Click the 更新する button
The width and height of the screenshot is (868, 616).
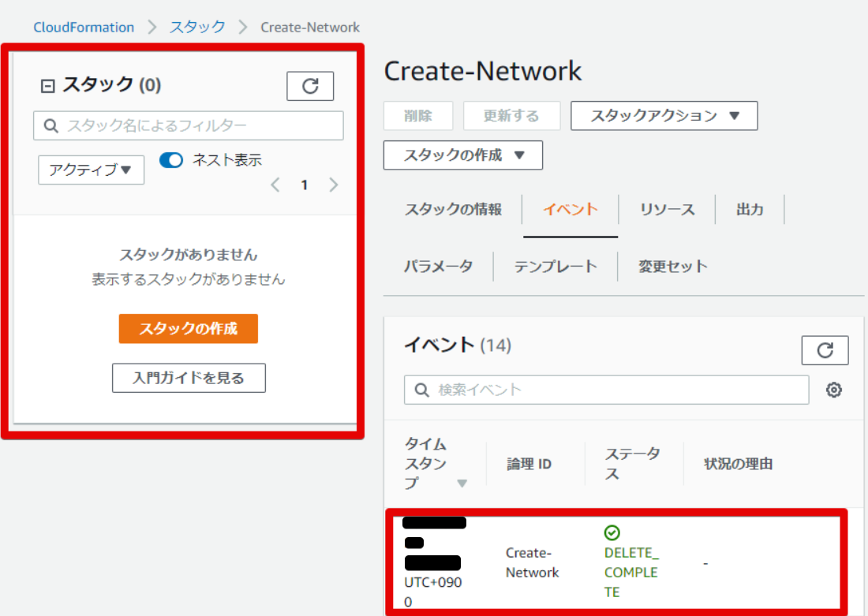click(511, 115)
